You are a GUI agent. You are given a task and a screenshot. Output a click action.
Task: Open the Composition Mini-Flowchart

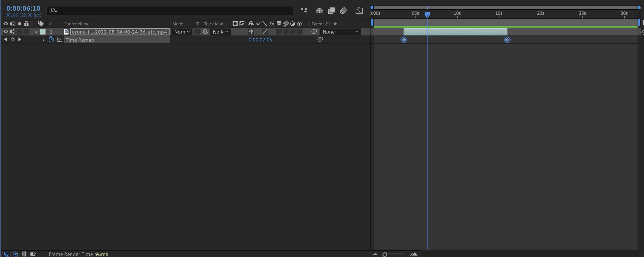(304, 11)
